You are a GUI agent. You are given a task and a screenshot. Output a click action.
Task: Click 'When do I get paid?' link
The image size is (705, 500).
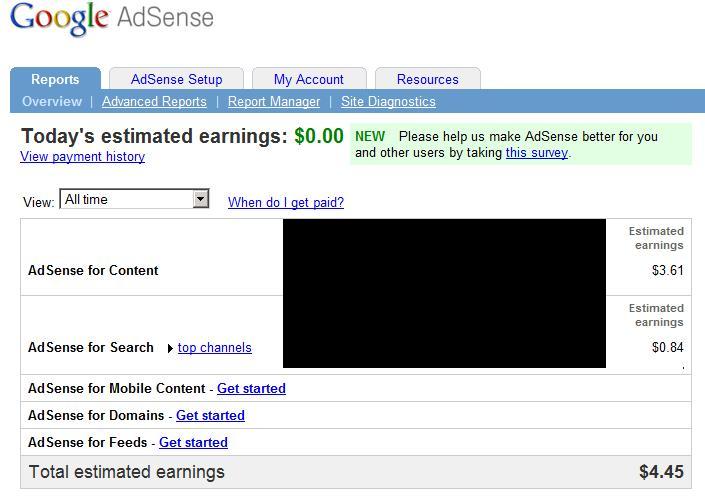(286, 202)
